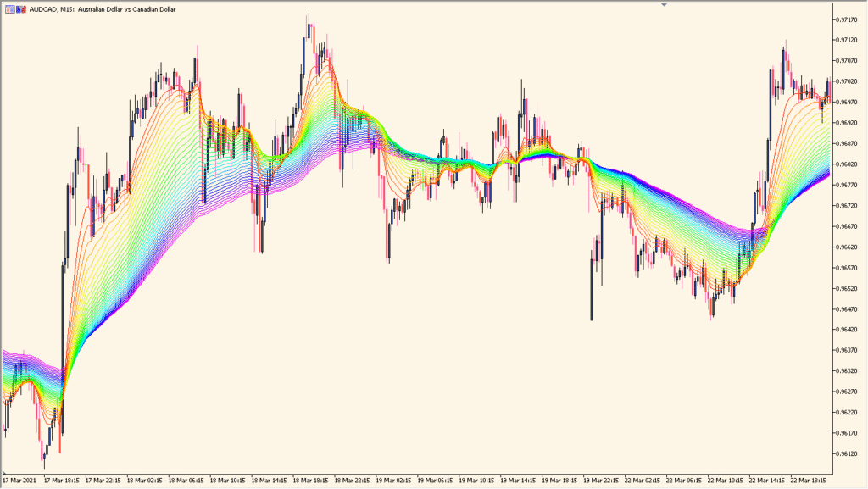The width and height of the screenshot is (868, 489).
Task: Click the 19 Mar 22:15 time label
Action: pos(601,481)
